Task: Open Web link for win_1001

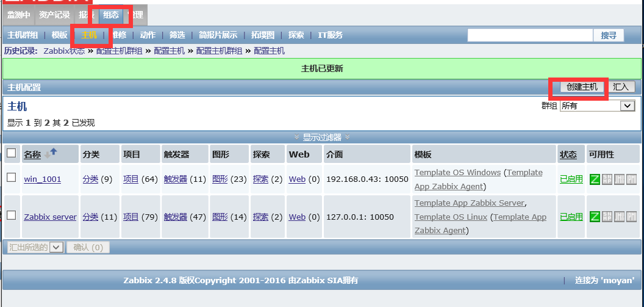Action: 297,179
